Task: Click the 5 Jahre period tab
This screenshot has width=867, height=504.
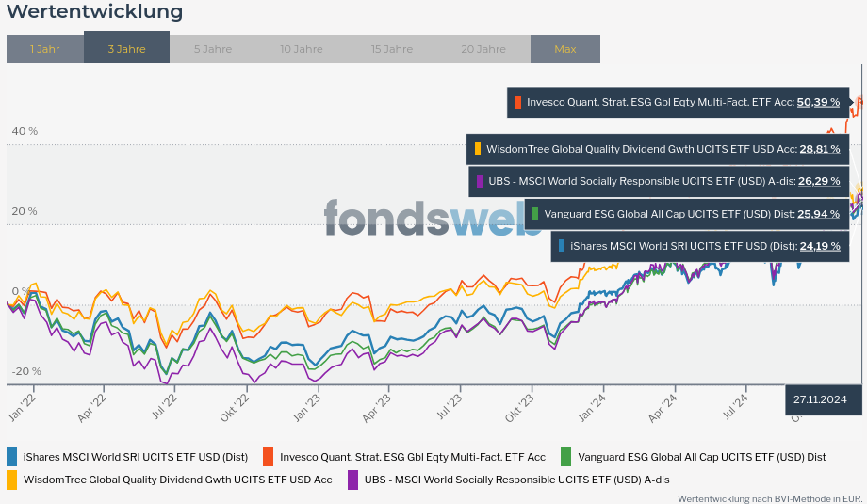Action: (213, 49)
